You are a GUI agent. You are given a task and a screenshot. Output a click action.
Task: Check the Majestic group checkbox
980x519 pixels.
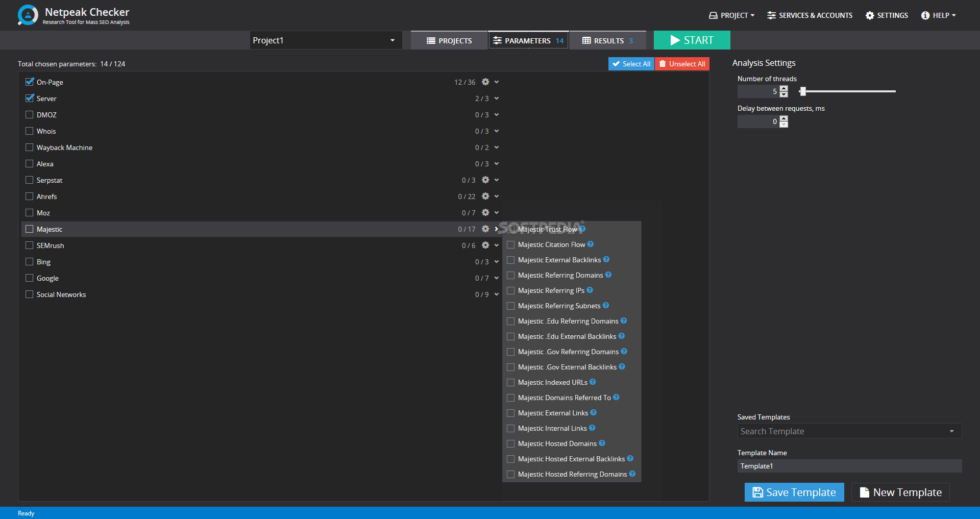click(x=30, y=229)
